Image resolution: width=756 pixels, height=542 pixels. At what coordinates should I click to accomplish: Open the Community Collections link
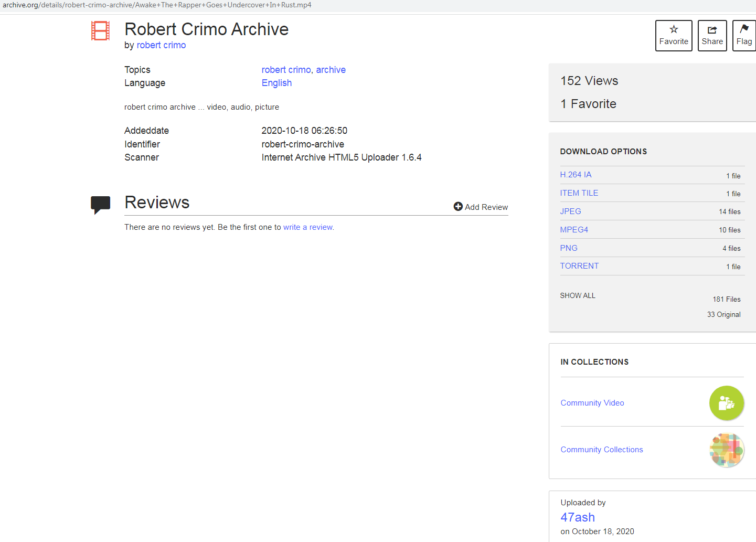point(602,450)
